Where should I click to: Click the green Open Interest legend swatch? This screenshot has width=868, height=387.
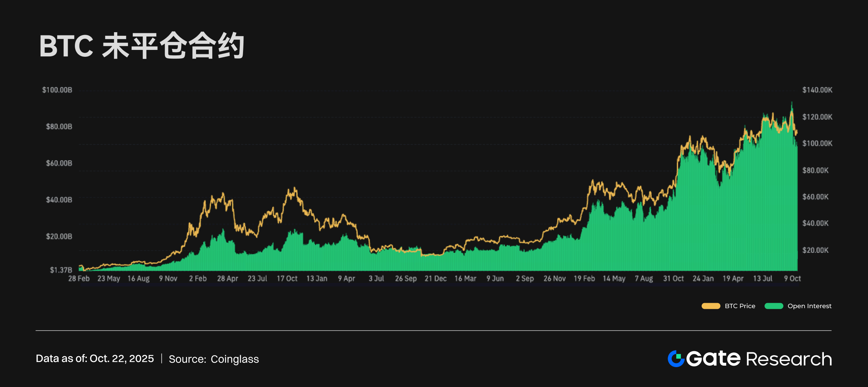pyautogui.click(x=774, y=306)
